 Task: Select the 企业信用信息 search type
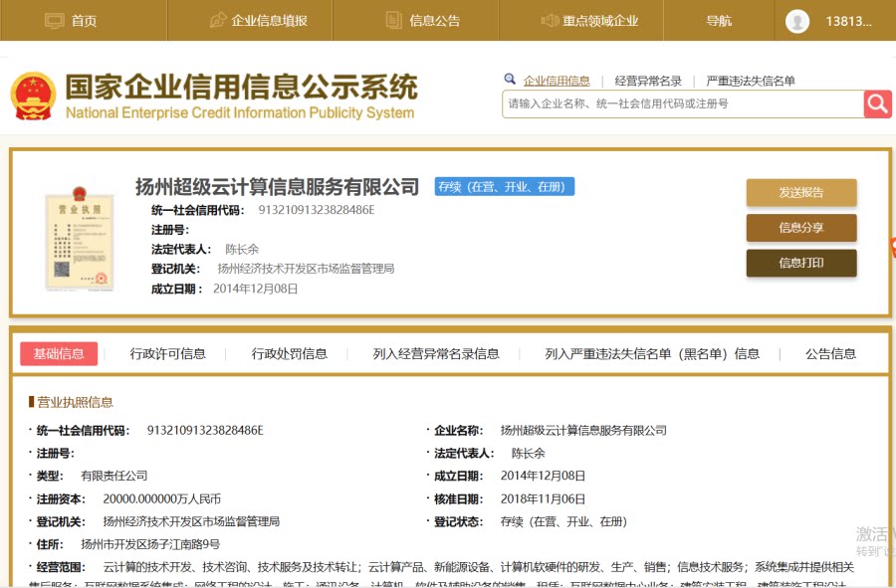point(557,81)
